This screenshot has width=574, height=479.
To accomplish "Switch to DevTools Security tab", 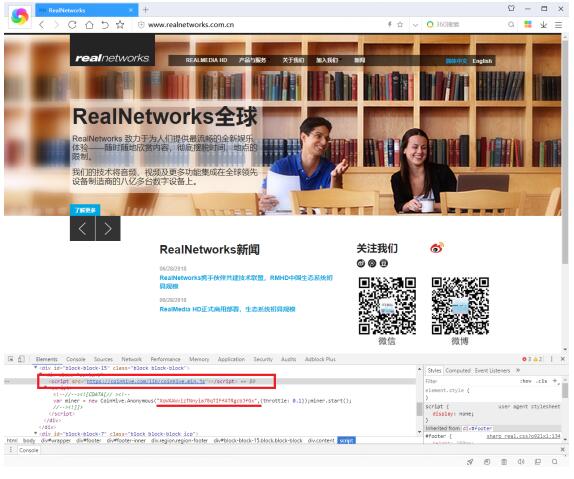I will pyautogui.click(x=263, y=359).
